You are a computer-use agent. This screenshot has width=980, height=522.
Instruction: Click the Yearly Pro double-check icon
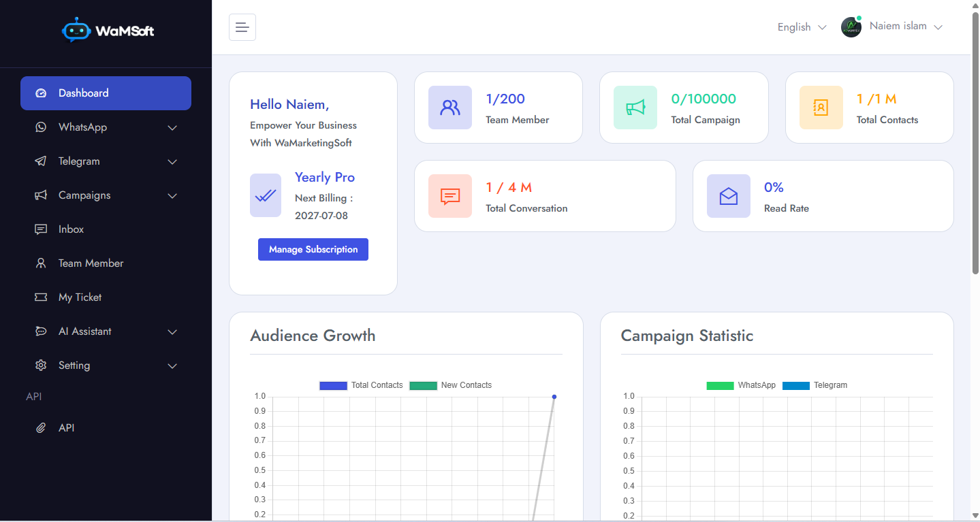[x=266, y=195]
